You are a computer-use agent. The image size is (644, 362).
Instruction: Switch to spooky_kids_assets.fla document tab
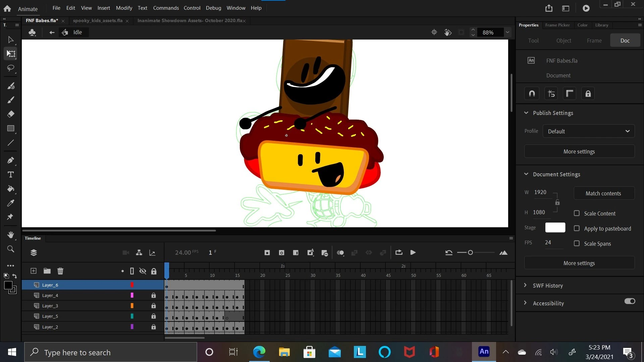point(98,20)
